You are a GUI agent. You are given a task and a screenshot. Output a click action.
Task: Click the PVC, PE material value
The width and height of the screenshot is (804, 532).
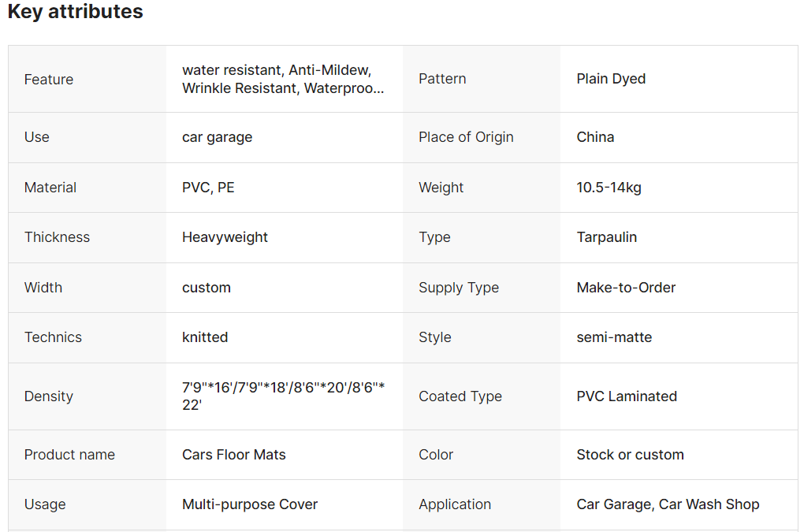click(208, 188)
